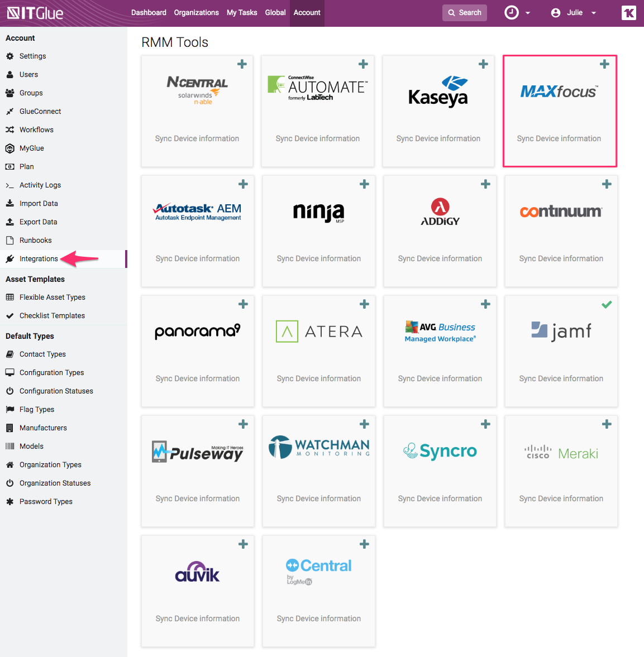Open the Global menu in top navigation
This screenshot has width=644, height=657.
[275, 12]
